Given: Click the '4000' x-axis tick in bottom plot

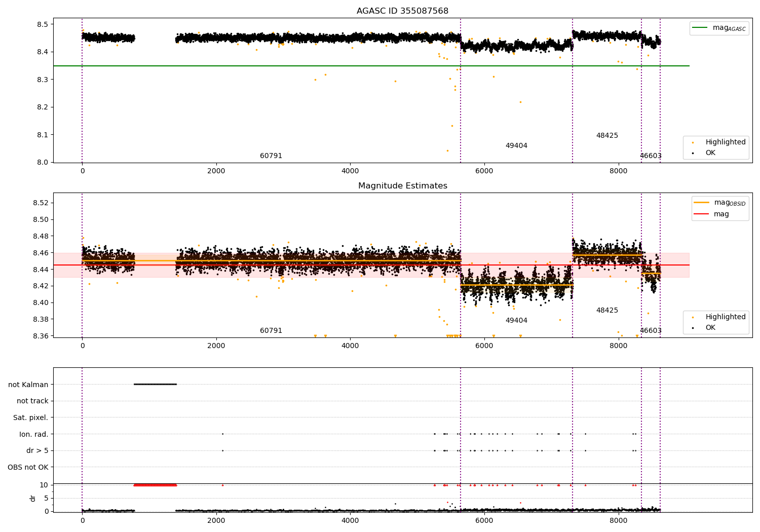Looking at the screenshot, I should tap(350, 520).
